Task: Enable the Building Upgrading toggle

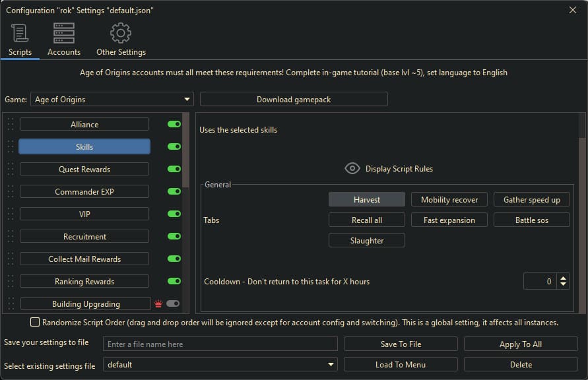Action: (x=174, y=303)
